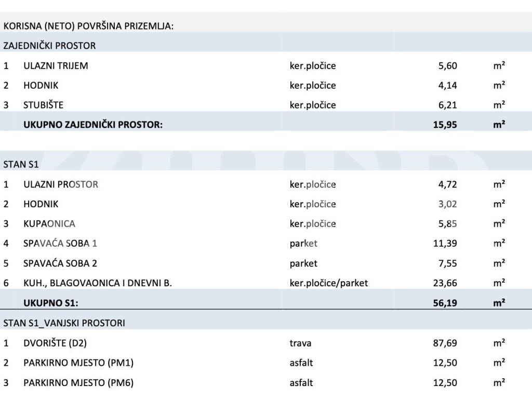532x399 pixels.
Task: Select the 'KUPAONICA' row label
Action: [x=49, y=224]
